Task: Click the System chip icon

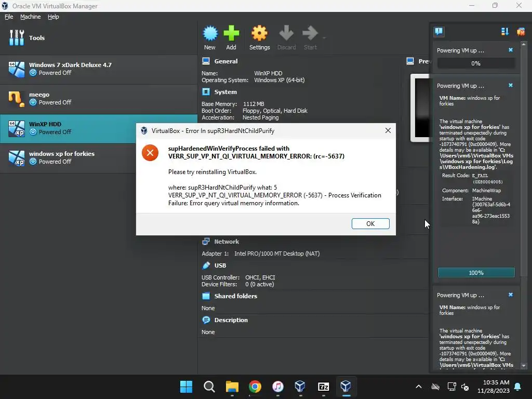Action: coord(206,92)
